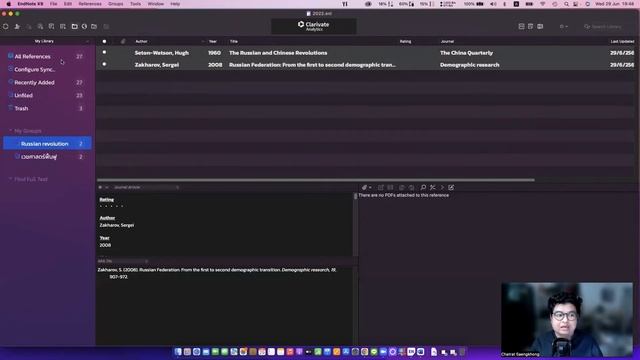Image resolution: width=640 pixels, height=360 pixels.
Task: Click the Configure Sync icon
Action: [x=11, y=69]
